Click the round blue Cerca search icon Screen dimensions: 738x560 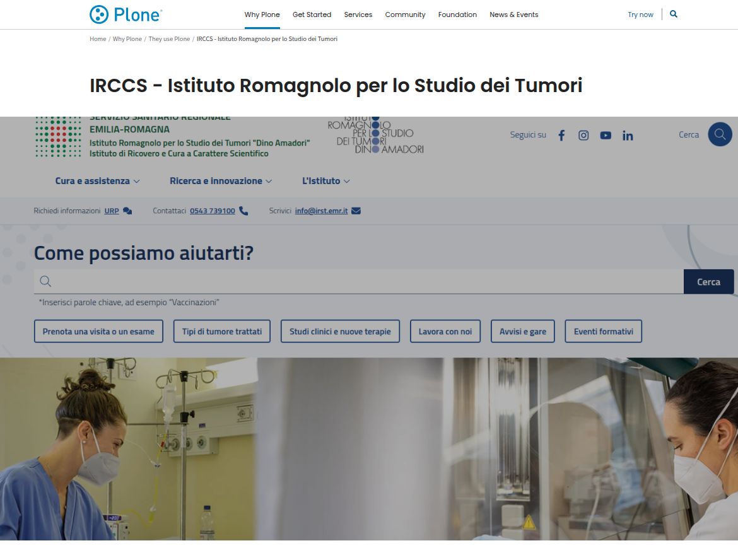720,134
